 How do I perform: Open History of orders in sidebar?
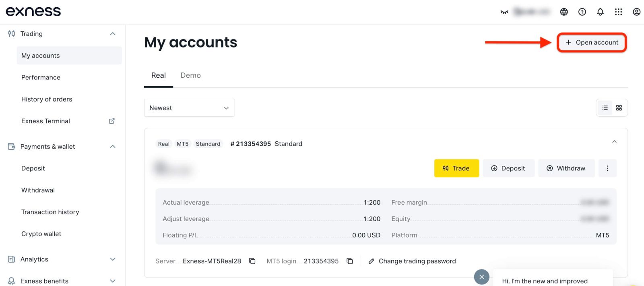(47, 99)
